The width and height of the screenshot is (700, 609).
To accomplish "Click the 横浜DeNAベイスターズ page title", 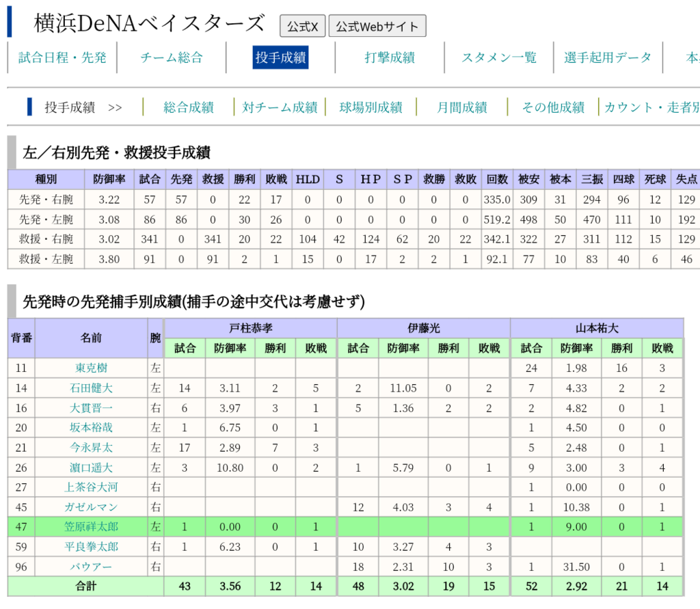I will tap(149, 23).
